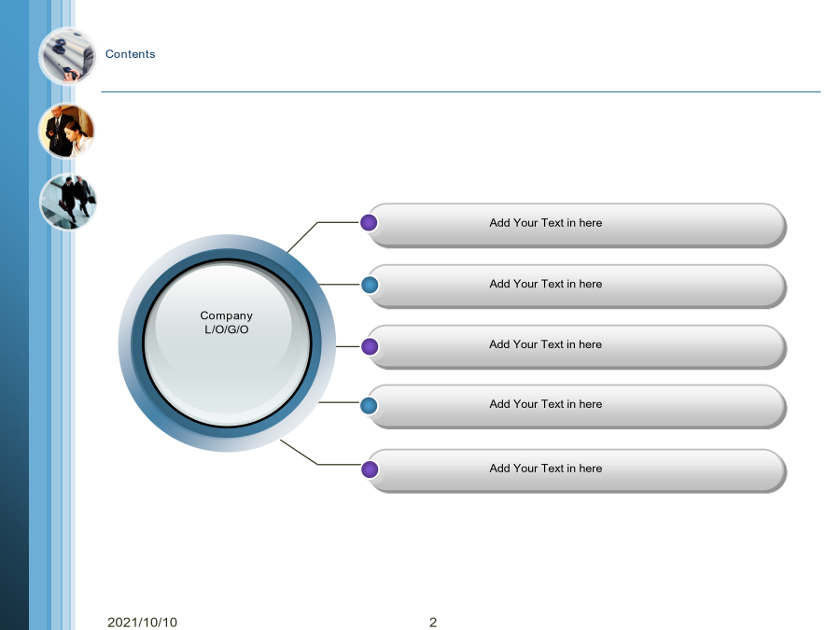This screenshot has height=630, width=840.
Task: Click the blue bullet on the second text bar
Action: tap(370, 285)
